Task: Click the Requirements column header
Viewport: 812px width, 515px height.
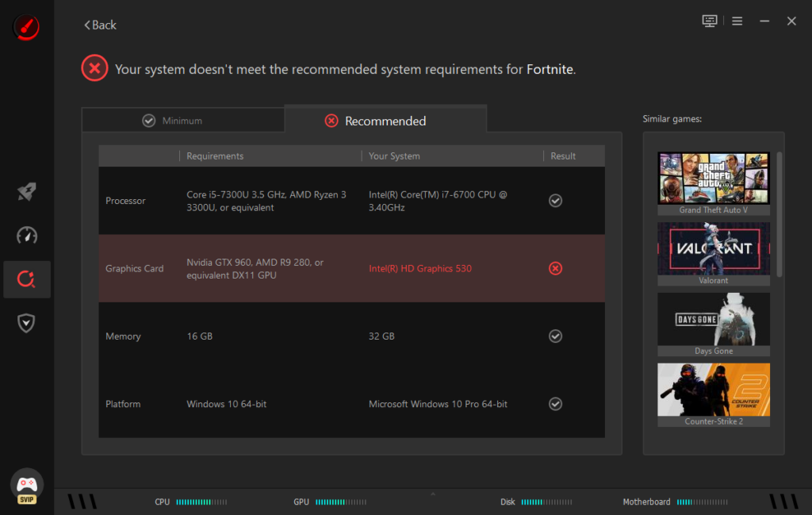Action: click(215, 156)
